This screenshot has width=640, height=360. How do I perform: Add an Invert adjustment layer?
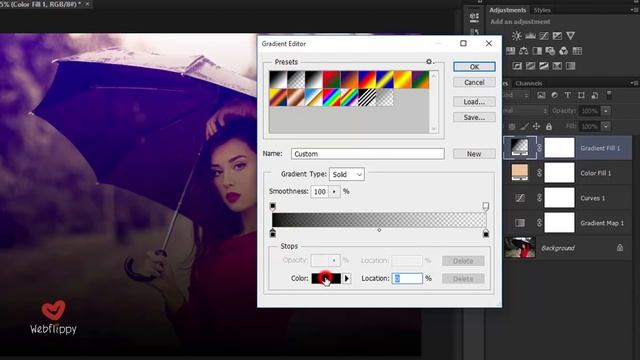(517, 66)
